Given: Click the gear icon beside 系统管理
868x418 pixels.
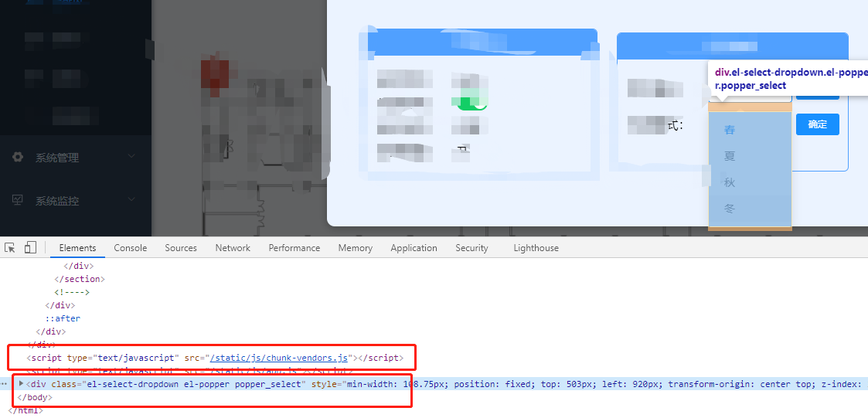Looking at the screenshot, I should click(x=19, y=158).
